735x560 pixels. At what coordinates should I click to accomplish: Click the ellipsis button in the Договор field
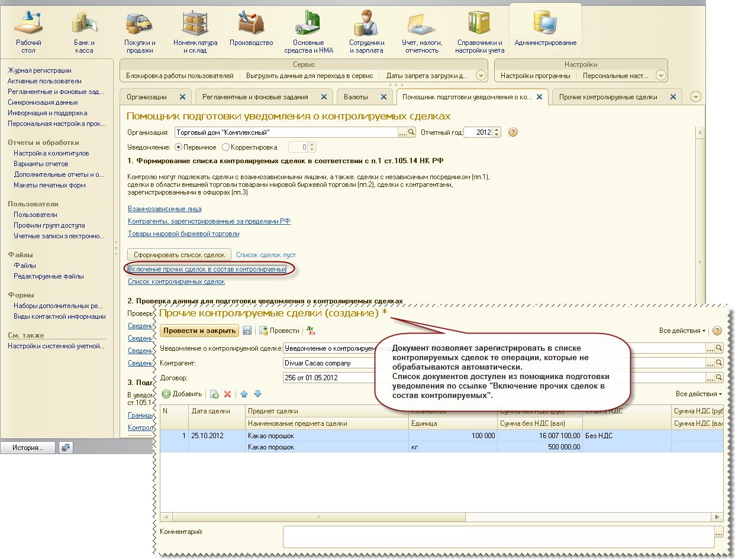[x=710, y=377]
